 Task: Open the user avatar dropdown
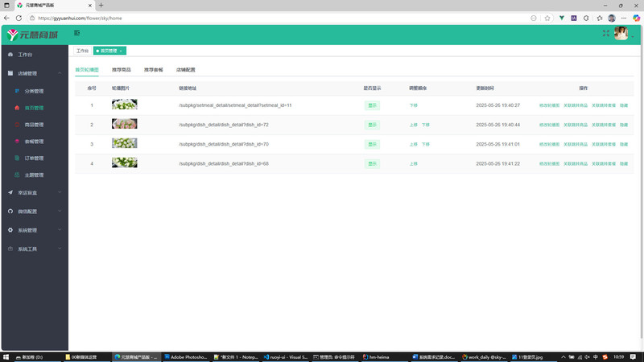tap(622, 34)
